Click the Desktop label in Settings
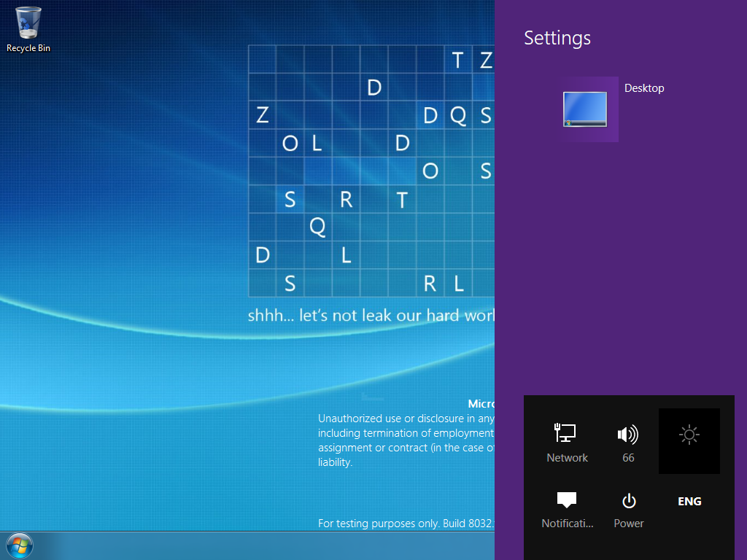Image resolution: width=747 pixels, height=560 pixels. [x=644, y=88]
